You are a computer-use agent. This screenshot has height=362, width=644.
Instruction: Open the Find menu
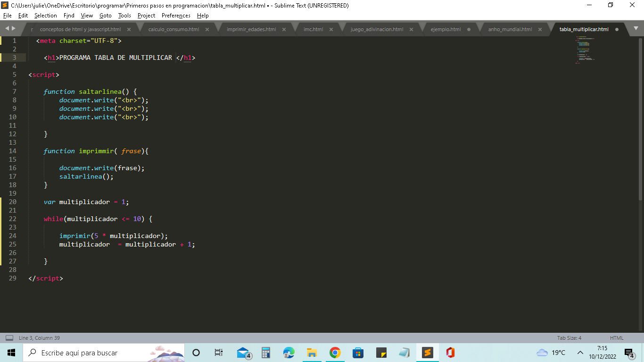[69, 16]
